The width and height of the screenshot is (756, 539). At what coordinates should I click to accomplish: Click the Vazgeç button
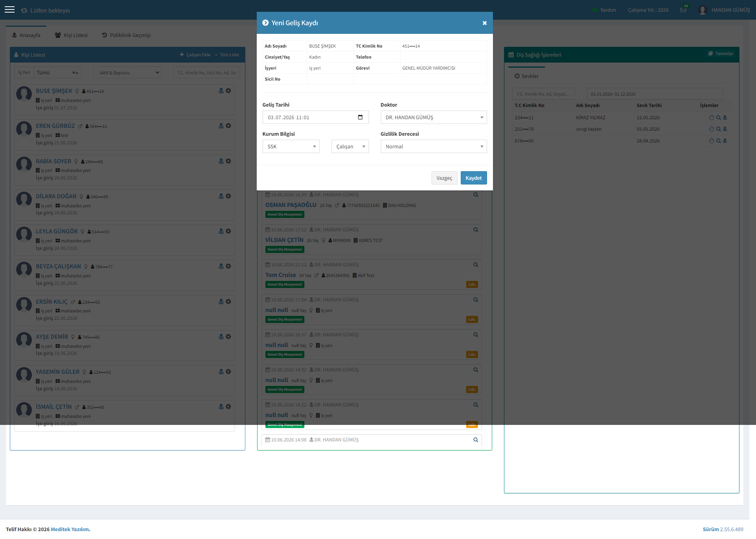[x=444, y=178]
